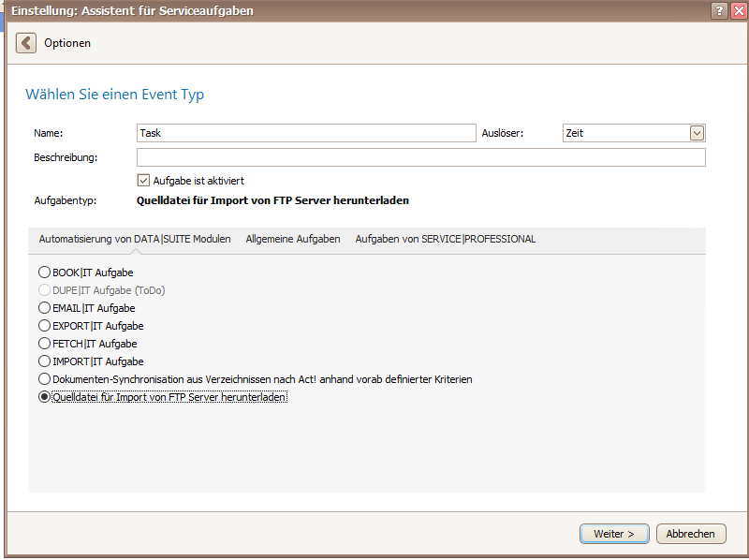
Task: Expand the Auslöser dropdown arrow
Action: [697, 133]
